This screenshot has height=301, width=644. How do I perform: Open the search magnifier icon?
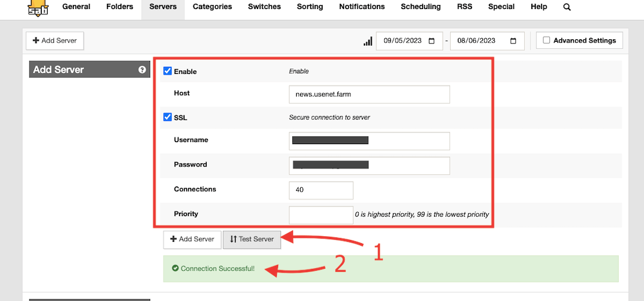click(x=567, y=7)
